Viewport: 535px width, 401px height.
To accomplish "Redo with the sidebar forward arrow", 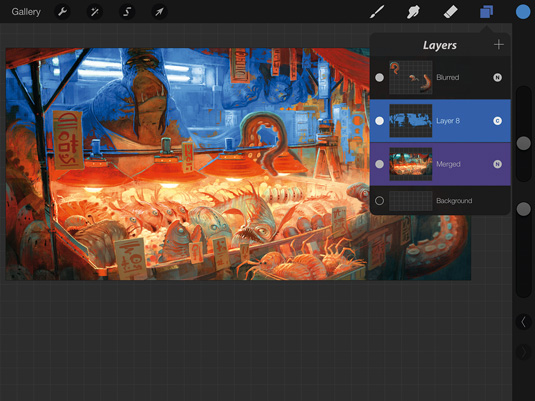I will 523,352.
